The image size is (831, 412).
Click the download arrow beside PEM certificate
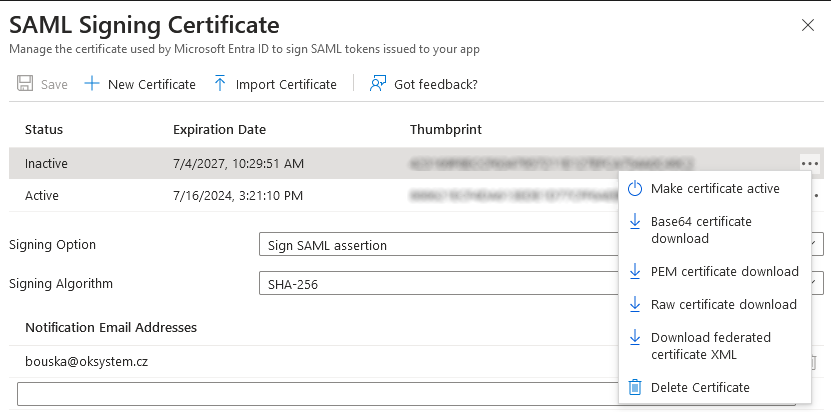(x=634, y=271)
